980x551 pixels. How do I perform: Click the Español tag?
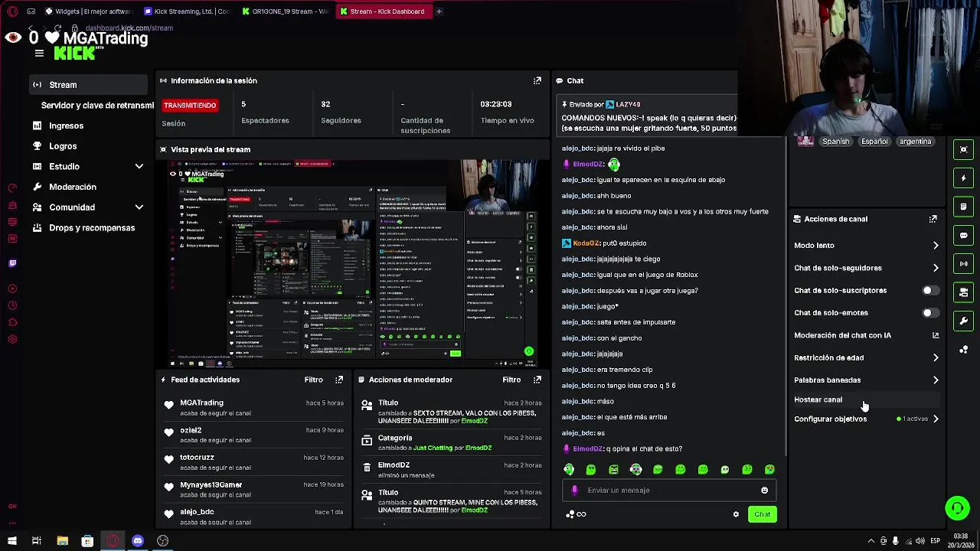[x=874, y=142]
